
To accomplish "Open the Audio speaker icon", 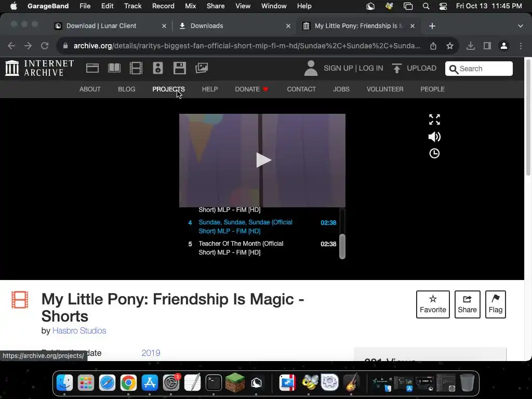I will pyautogui.click(x=158, y=68).
